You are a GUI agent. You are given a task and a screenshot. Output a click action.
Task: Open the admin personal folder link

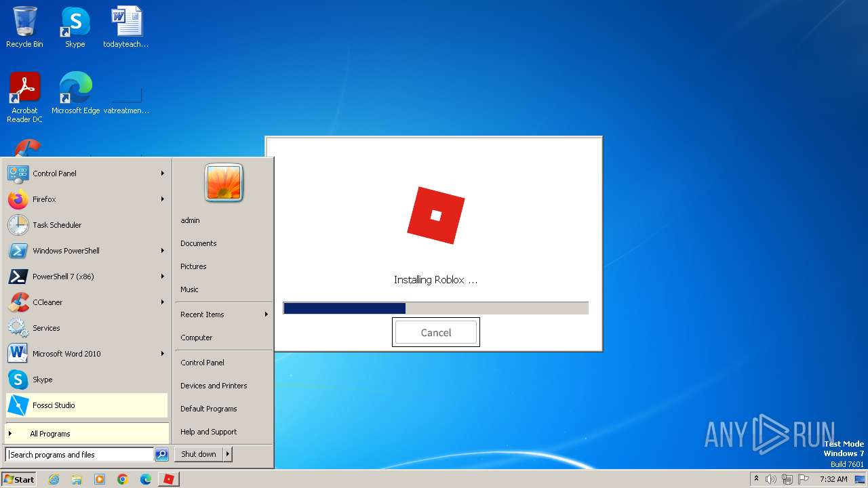tap(190, 220)
